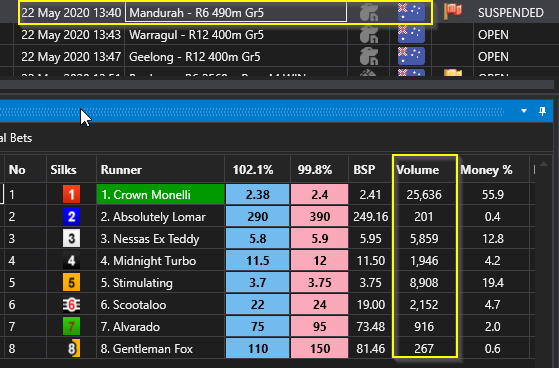Click the scroll-up arrow beside runner grid
Image resolution: width=559 pixels, height=368 pixels.
point(543,164)
